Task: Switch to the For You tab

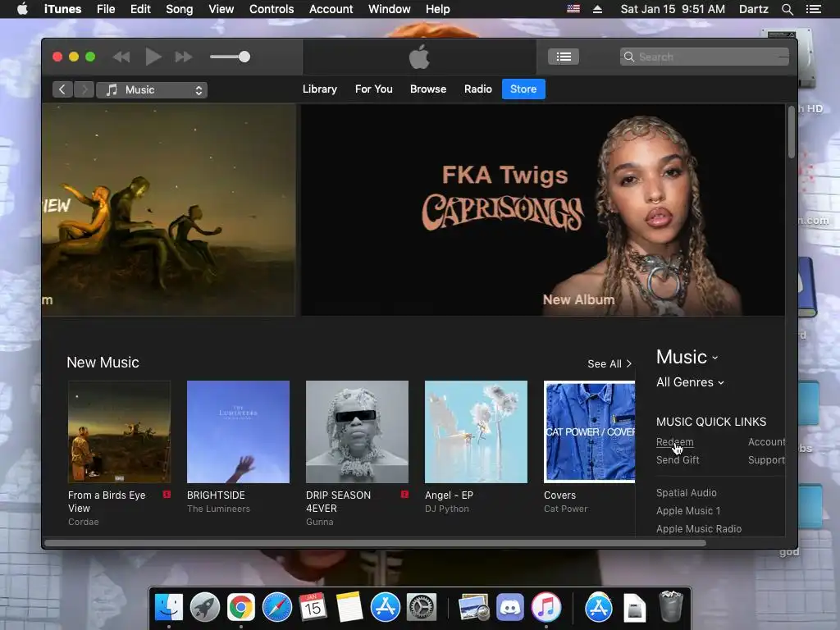Action: coord(373,89)
